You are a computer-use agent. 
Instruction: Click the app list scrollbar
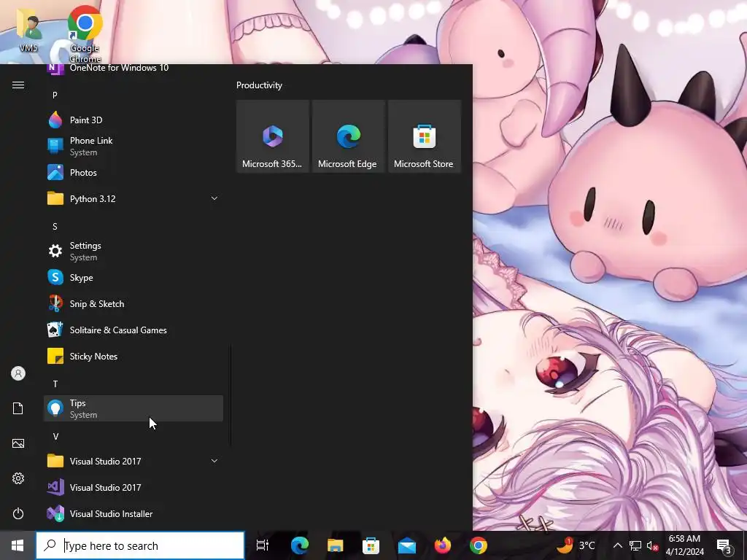[x=231, y=395]
